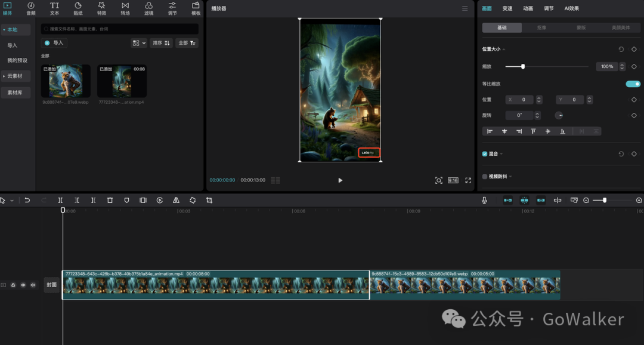This screenshot has height=345, width=644.
Task: Open the 转场 (transitions) panel icon
Action: pyautogui.click(x=125, y=8)
